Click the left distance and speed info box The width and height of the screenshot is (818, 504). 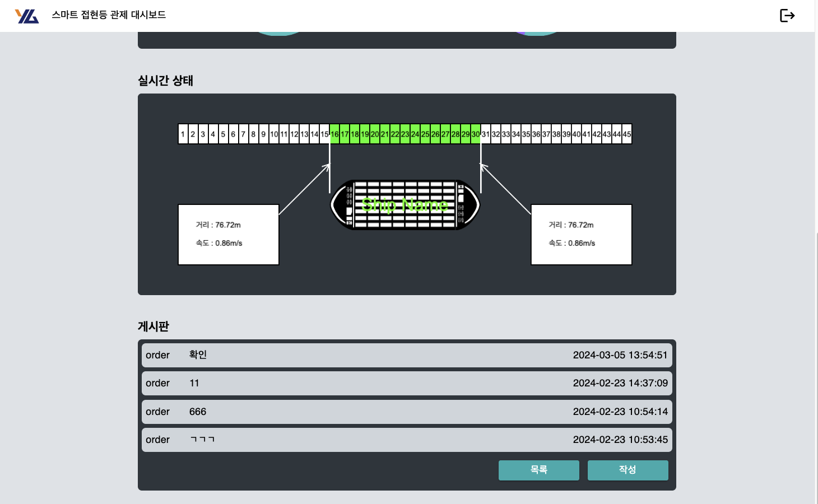[229, 234]
